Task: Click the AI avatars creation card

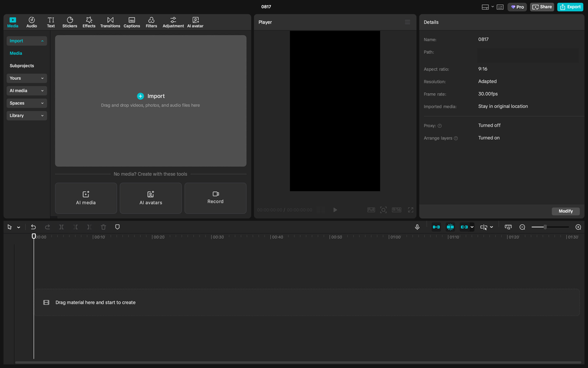Action: point(151,198)
